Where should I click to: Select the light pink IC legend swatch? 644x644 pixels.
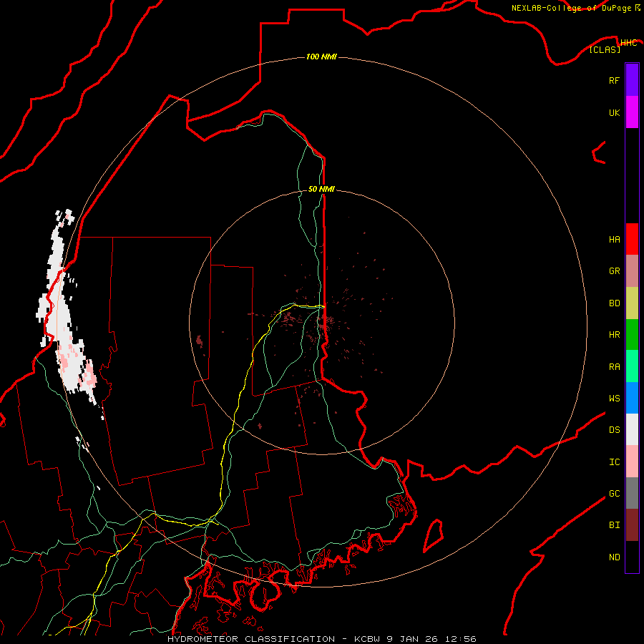632,462
